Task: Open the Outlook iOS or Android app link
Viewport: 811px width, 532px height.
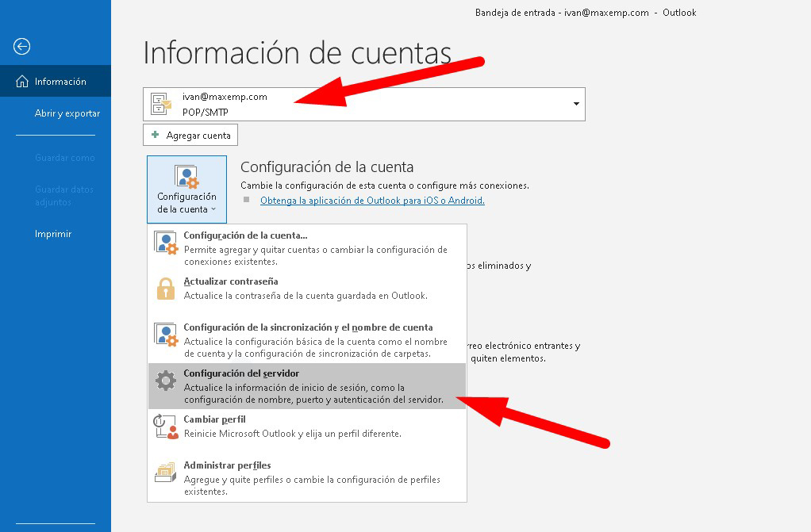Action: [x=372, y=201]
